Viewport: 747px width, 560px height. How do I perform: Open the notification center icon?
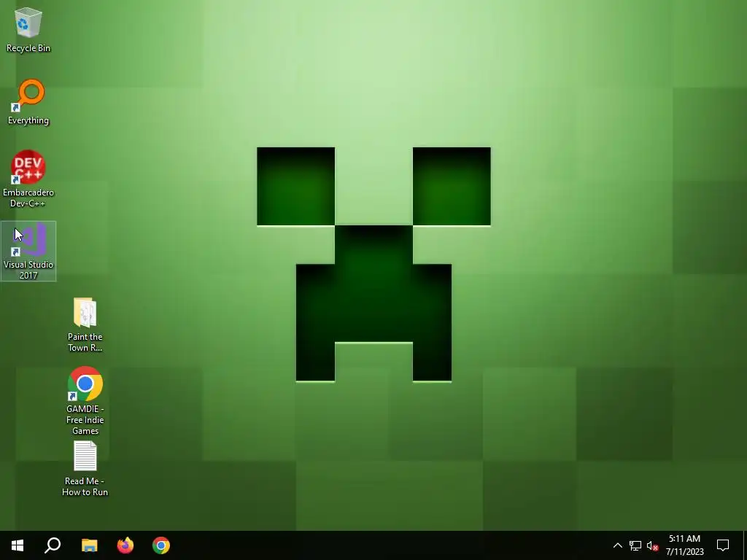click(723, 545)
